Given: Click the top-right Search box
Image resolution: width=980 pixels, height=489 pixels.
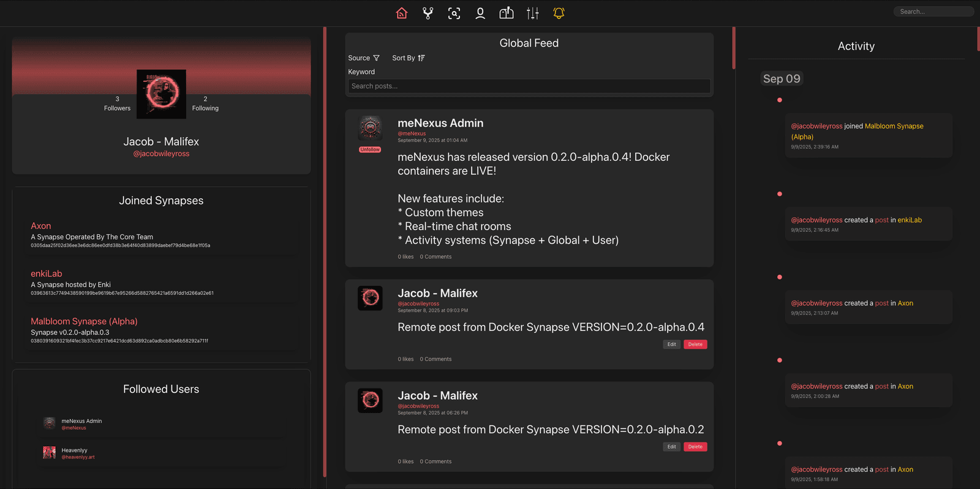Looking at the screenshot, I should pos(933,12).
